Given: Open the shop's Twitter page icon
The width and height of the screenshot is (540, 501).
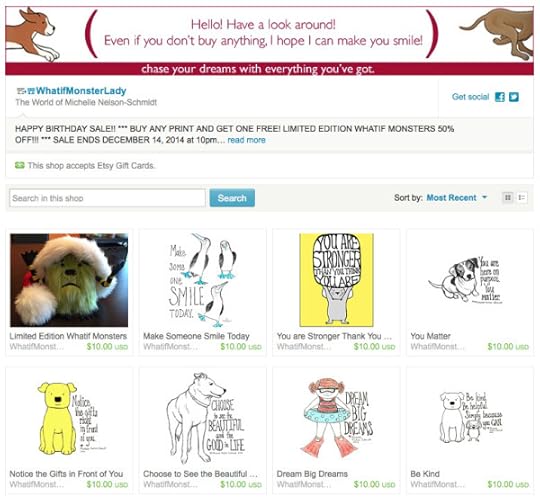Looking at the screenshot, I should click(513, 97).
